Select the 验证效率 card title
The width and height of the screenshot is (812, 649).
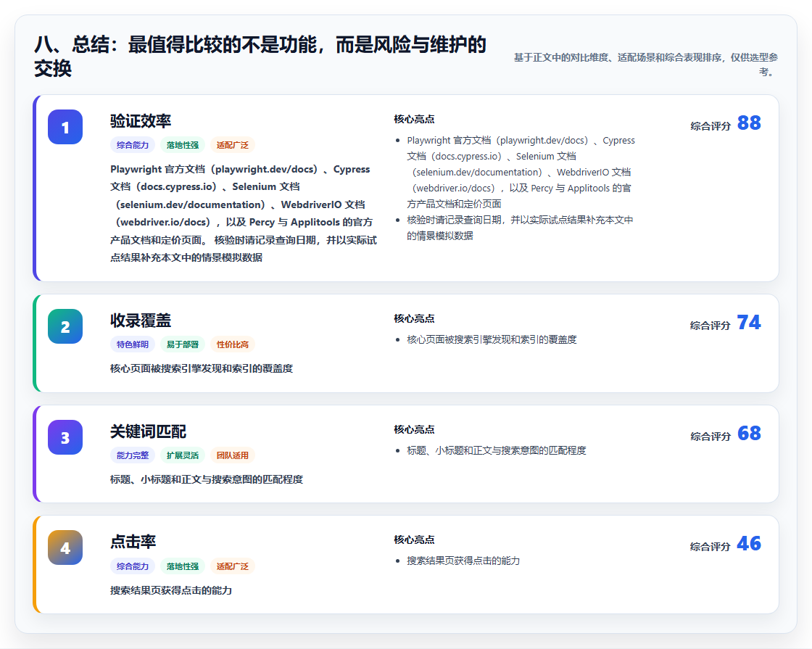point(141,120)
